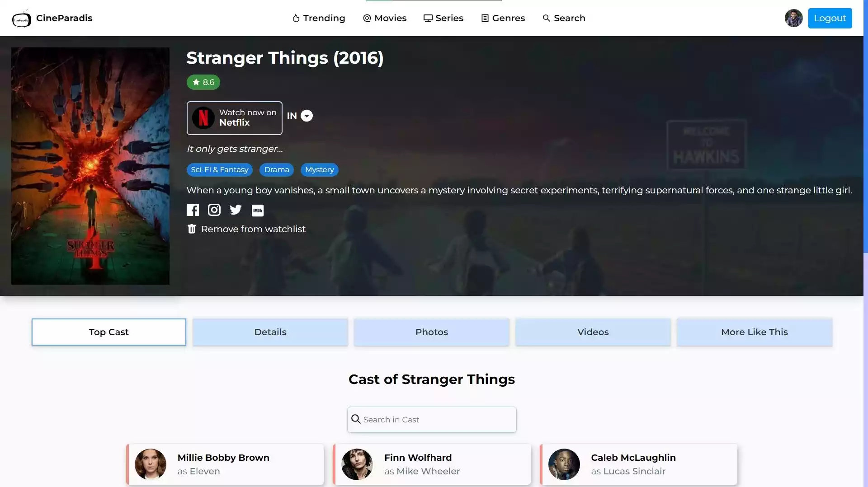Switch to the Photos tab
Viewport: 868px width, 487px height.
432,332
